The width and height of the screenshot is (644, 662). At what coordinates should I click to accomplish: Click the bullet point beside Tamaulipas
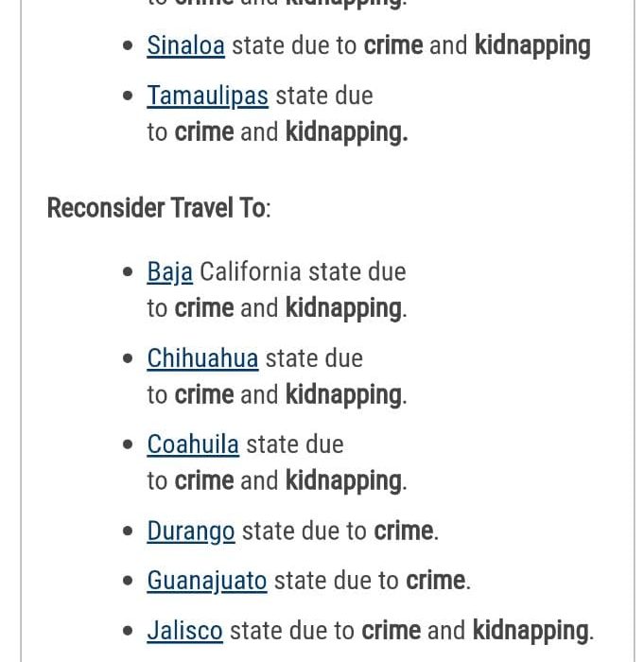(129, 96)
